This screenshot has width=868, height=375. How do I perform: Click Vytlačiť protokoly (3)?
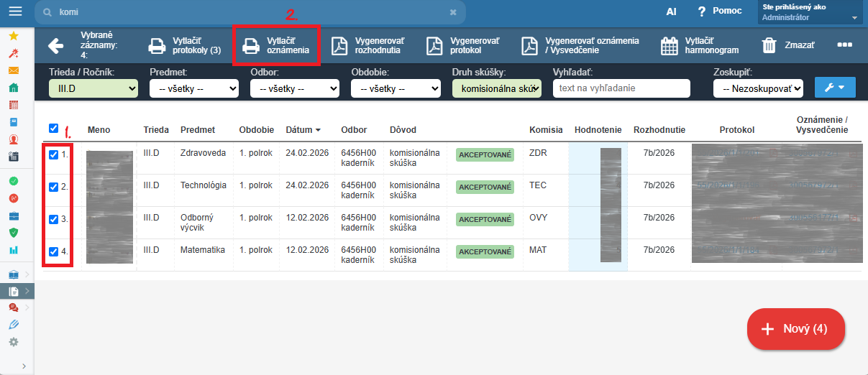click(x=184, y=46)
